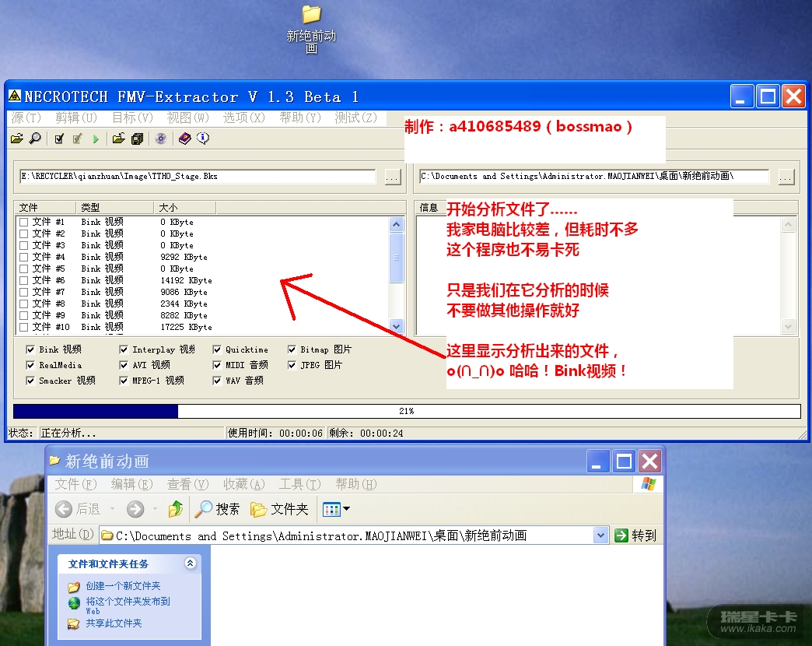Image resolution: width=812 pixels, height=646 pixels.
Task: Toggle the Bitmap 图片 checkbox
Action: tap(292, 349)
